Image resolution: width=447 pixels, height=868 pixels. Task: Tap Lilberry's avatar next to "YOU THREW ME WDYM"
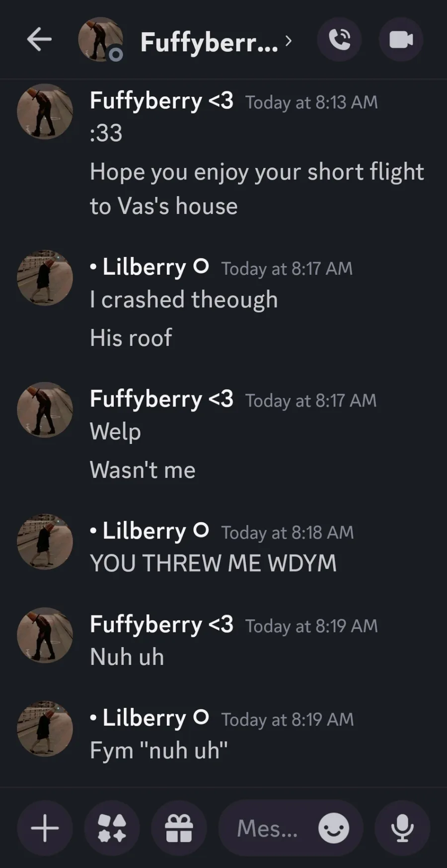[45, 541]
